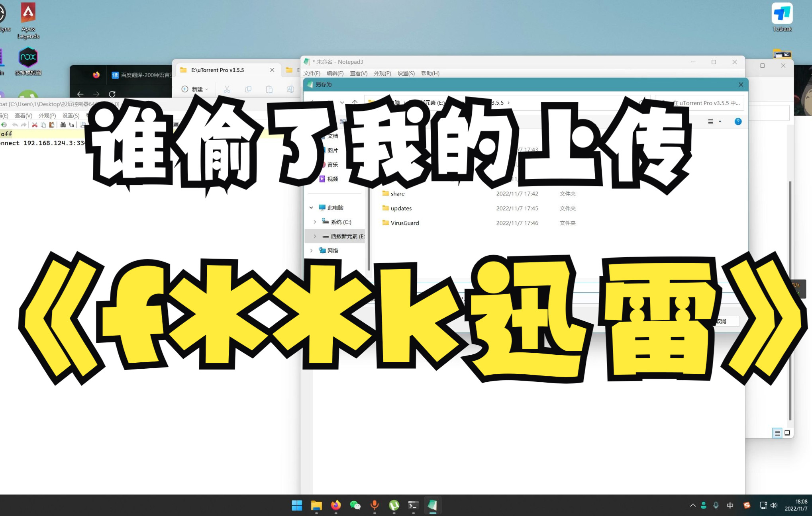Click Paste clipboard icon in bat editor toolbar
812x516 pixels.
click(52, 125)
